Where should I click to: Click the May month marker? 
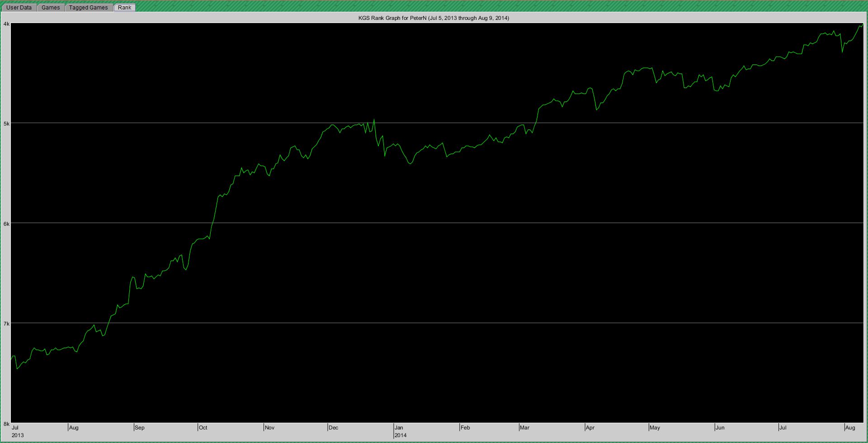655,428
